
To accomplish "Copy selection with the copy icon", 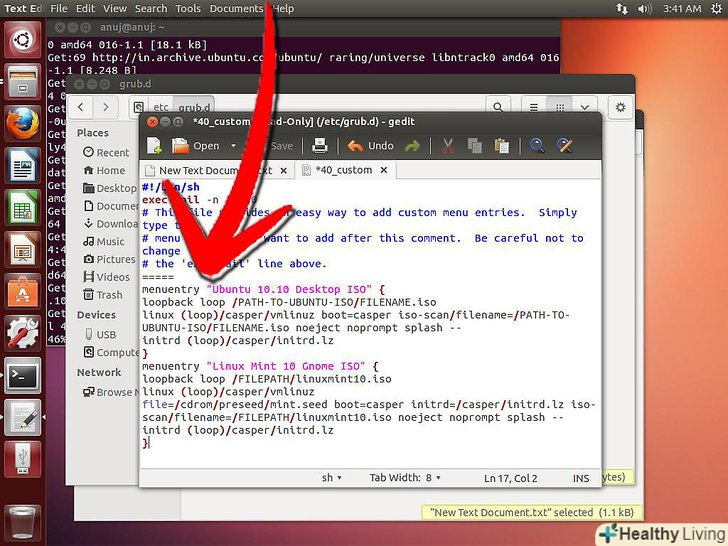I will (x=474, y=146).
